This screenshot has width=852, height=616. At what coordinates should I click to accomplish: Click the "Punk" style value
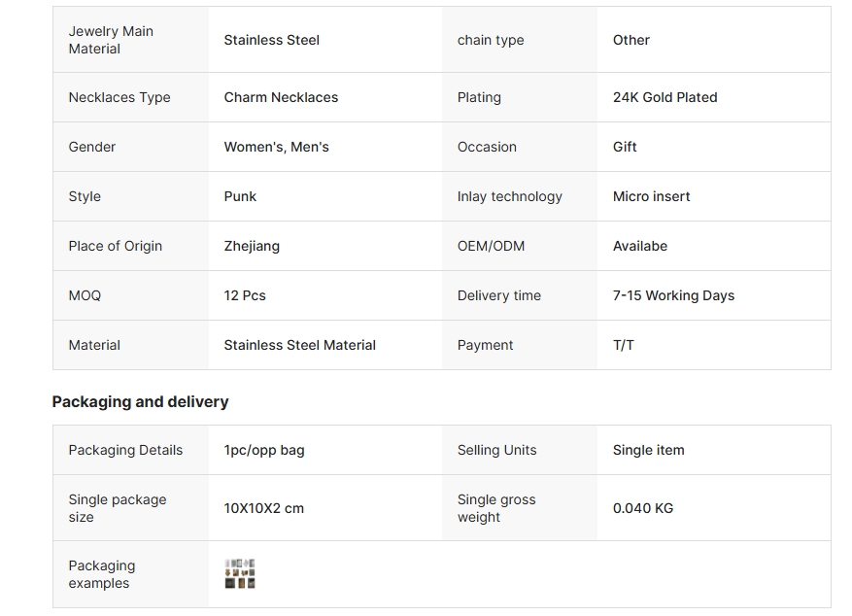tap(240, 196)
